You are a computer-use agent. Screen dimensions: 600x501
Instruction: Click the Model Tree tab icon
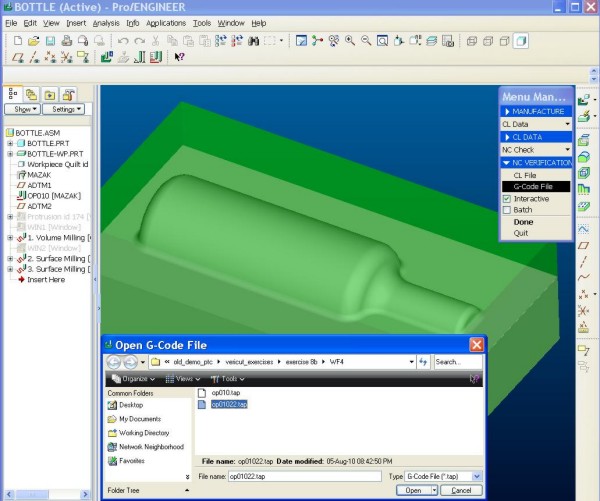click(x=13, y=93)
